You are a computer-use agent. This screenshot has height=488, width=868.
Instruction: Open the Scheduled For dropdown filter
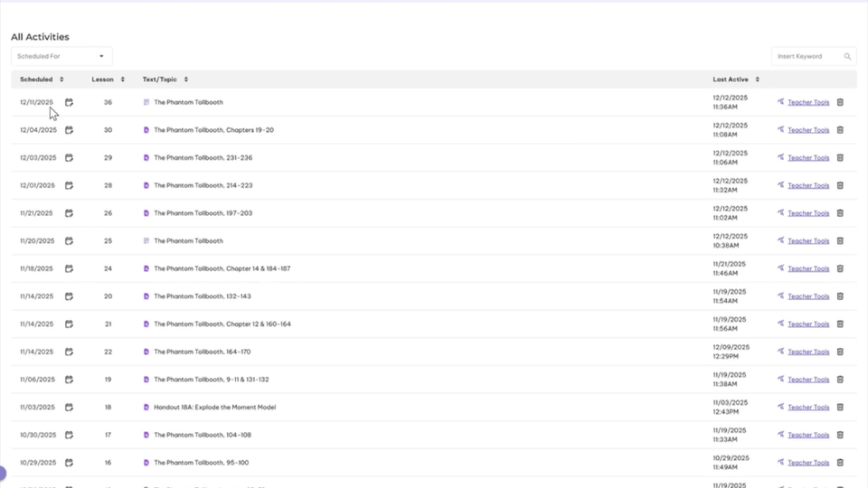tap(61, 56)
